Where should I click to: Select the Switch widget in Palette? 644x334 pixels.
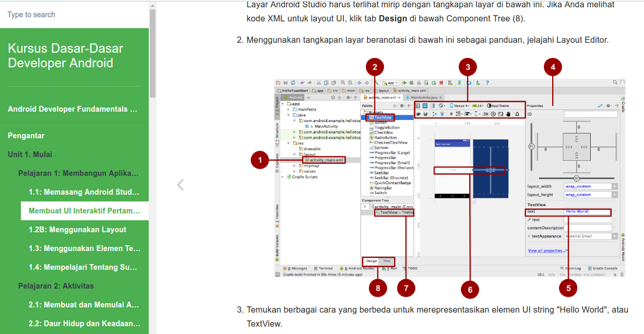[380, 193]
